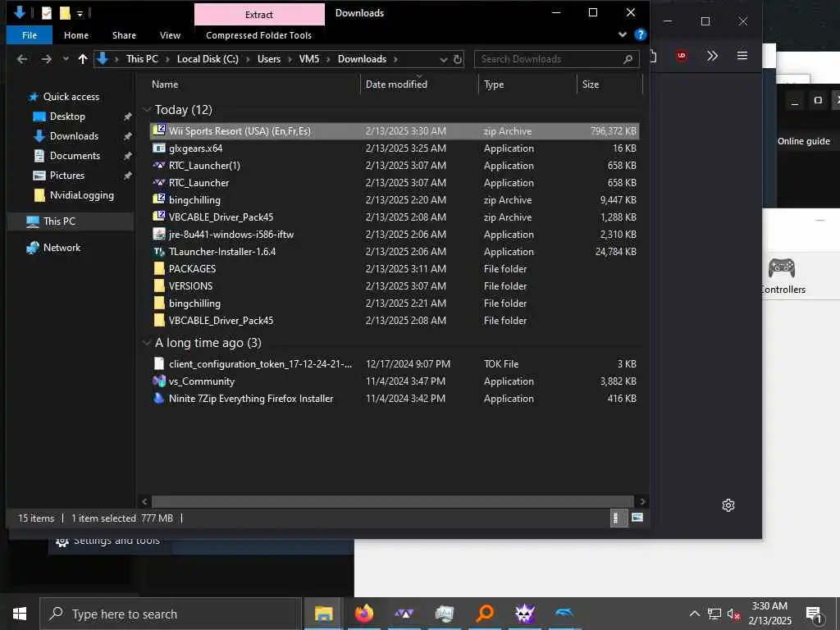
Task: Open browser hamburger menu behind Explorer
Action: (x=742, y=56)
